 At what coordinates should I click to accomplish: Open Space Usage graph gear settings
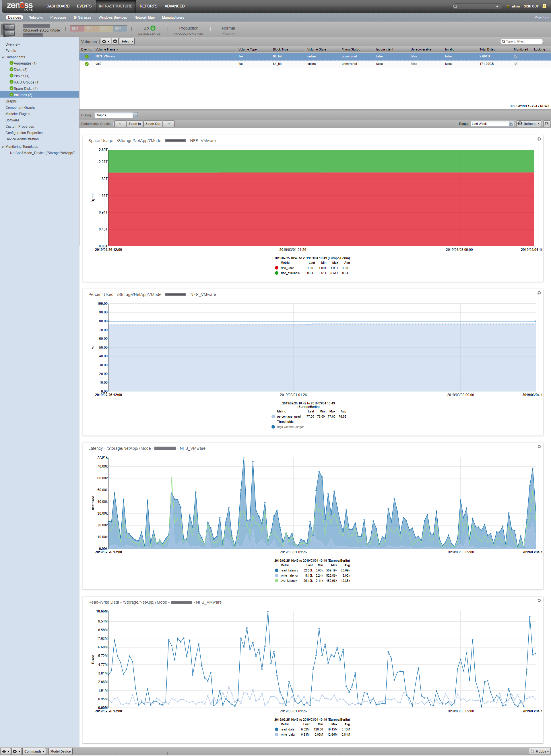click(539, 139)
